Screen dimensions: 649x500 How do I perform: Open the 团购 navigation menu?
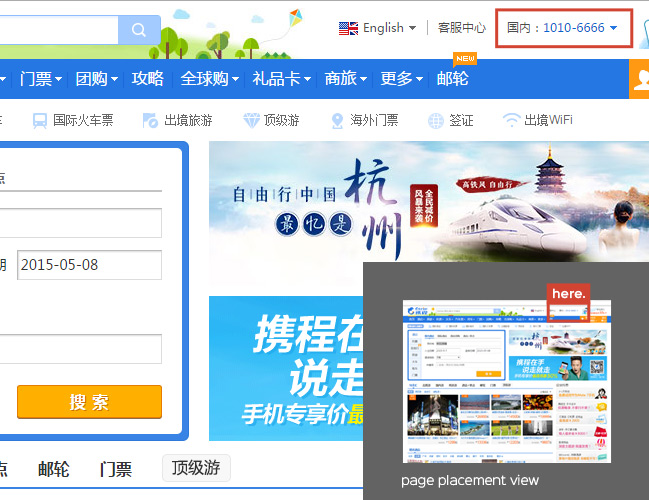[97, 79]
